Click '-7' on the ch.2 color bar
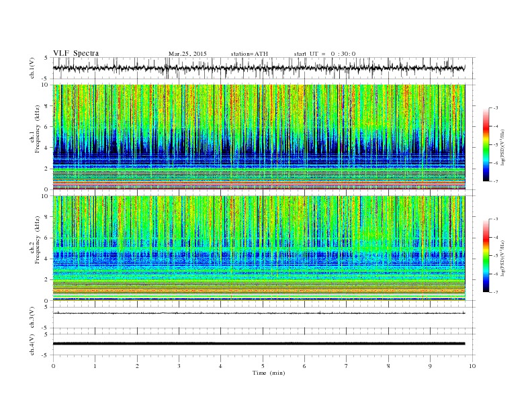This screenshot has height=411, width=532. click(x=495, y=292)
